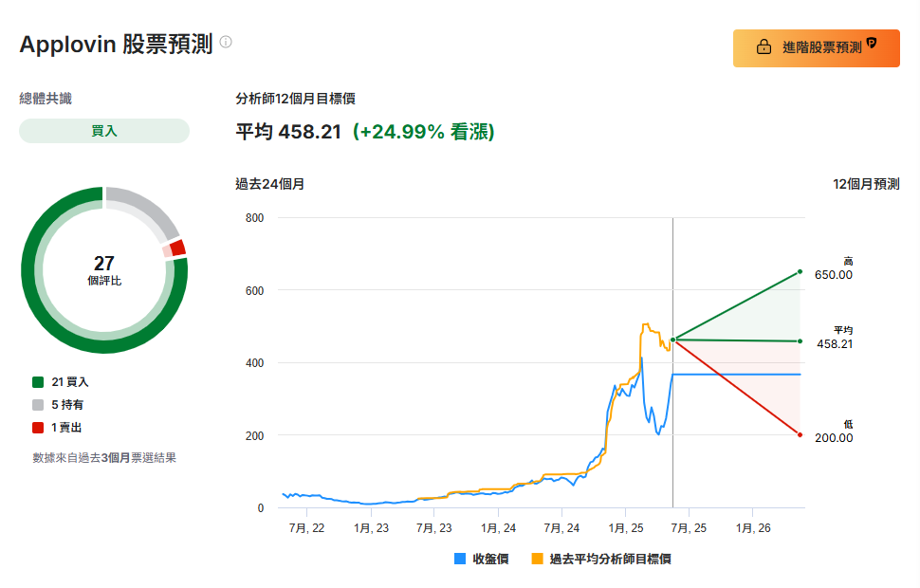Click the average forecast point at 458.21
920x588 pixels.
pos(800,340)
